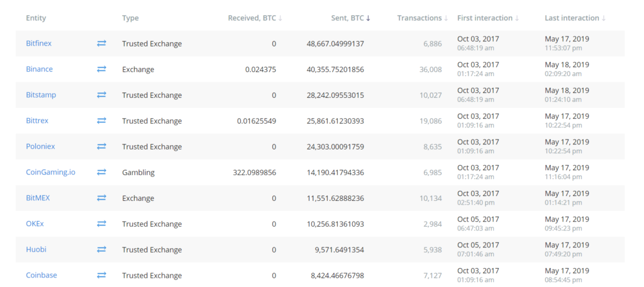Viewport: 644px width, 287px height.
Task: Click the transfer arrows icon beside Poloniex
Action: click(x=101, y=146)
